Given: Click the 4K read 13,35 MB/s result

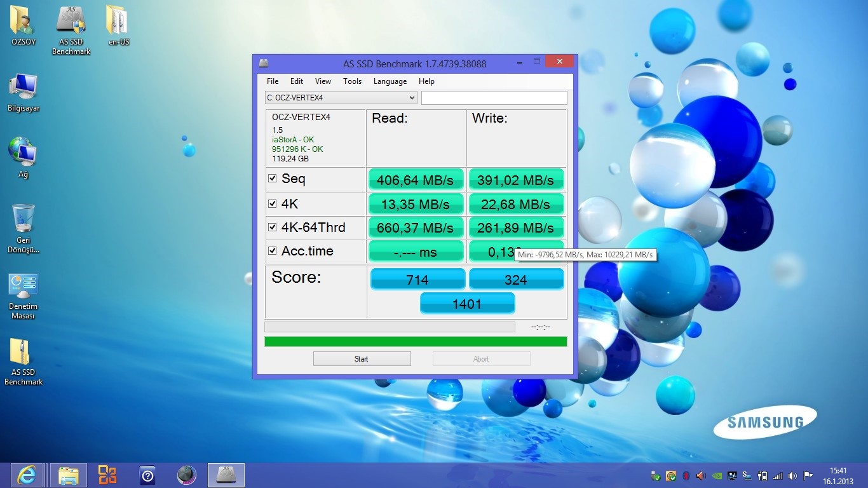Looking at the screenshot, I should tap(416, 204).
